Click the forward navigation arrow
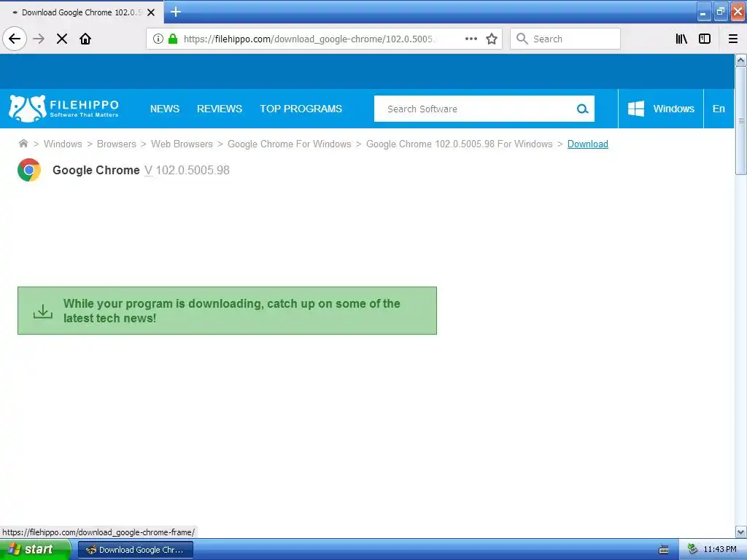 (x=39, y=39)
